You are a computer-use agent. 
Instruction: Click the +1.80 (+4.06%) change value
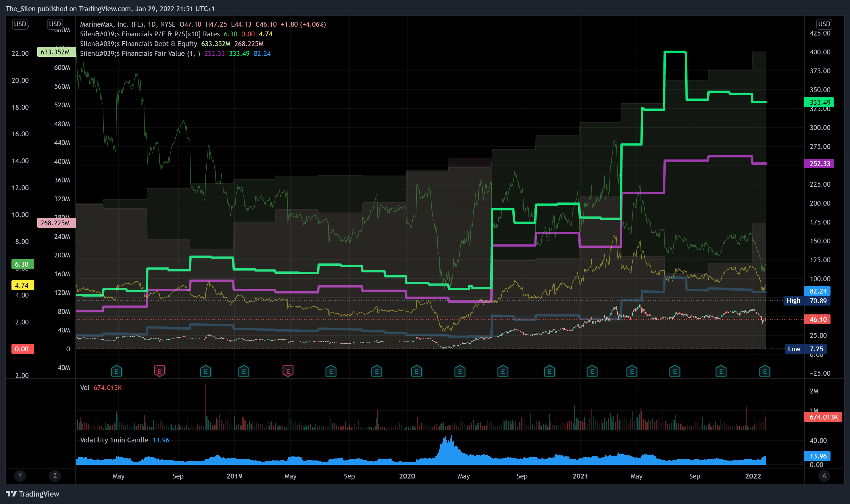point(303,24)
